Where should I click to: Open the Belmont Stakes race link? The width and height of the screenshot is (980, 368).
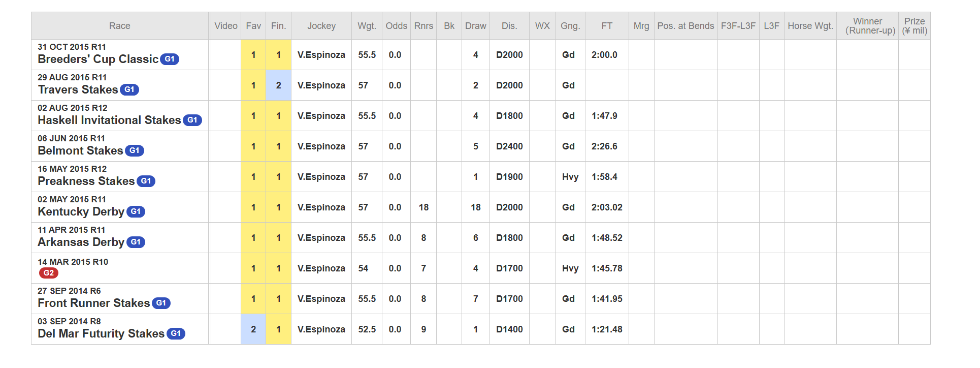point(80,150)
